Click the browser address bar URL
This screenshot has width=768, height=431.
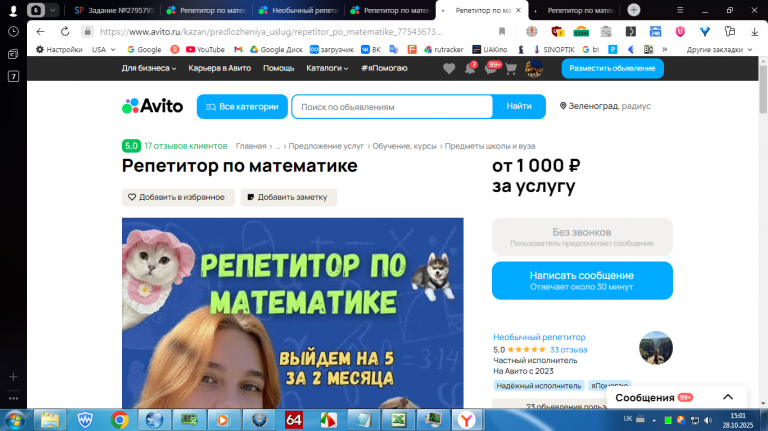[x=271, y=31]
